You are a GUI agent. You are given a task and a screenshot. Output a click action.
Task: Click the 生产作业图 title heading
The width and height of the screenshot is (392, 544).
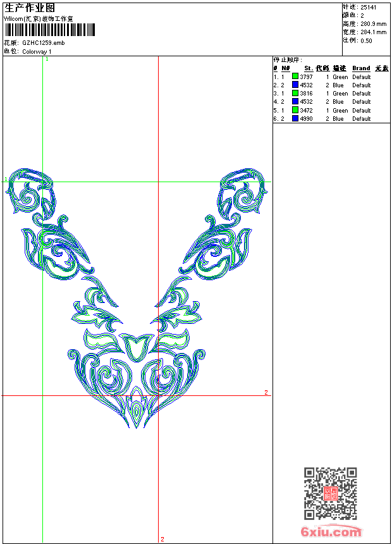pos(30,8)
